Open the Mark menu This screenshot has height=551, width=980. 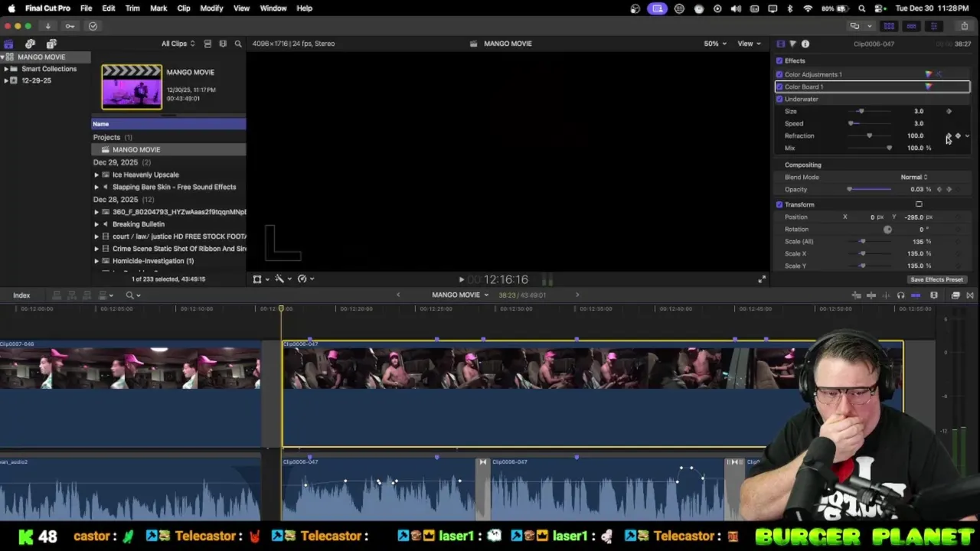158,8
